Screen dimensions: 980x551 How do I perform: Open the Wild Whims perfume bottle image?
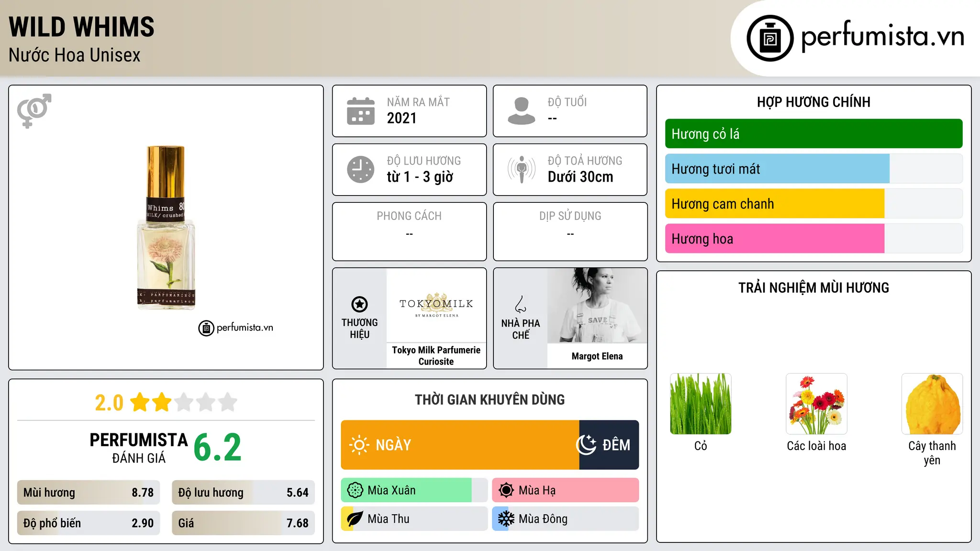tap(166, 228)
